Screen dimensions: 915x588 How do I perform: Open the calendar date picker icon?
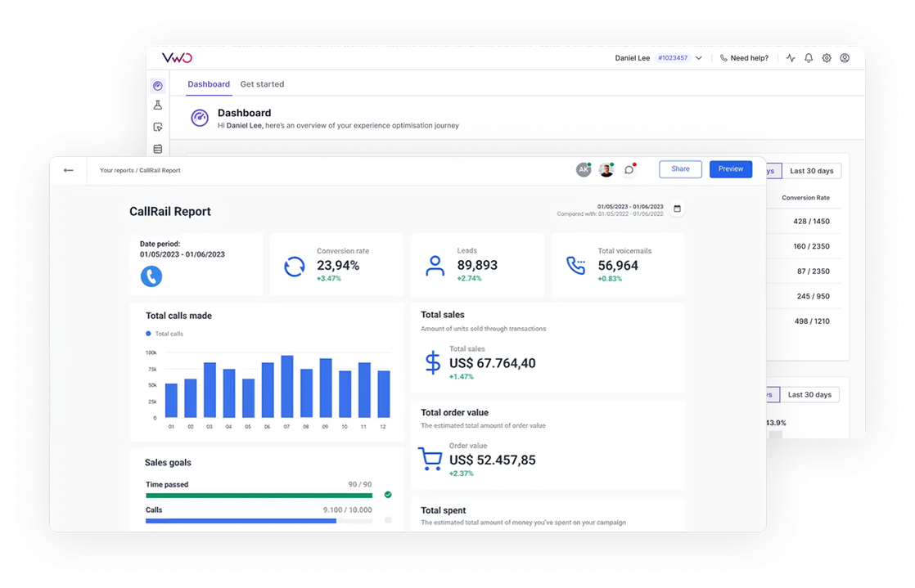coord(678,209)
